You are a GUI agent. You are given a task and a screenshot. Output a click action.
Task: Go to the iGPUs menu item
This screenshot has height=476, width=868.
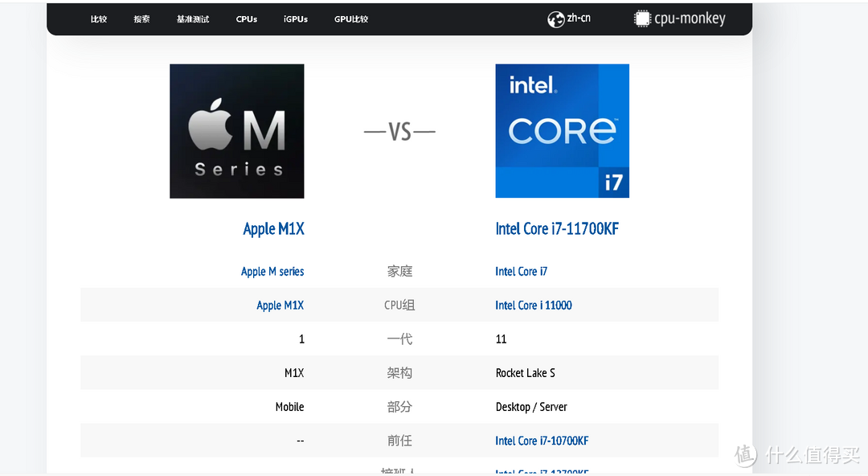(296, 18)
